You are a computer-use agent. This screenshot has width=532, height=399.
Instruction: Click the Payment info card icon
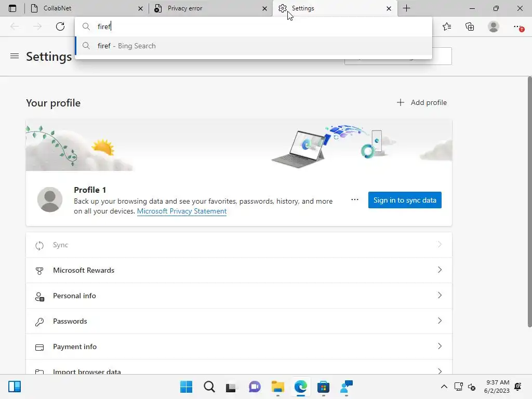click(39, 348)
